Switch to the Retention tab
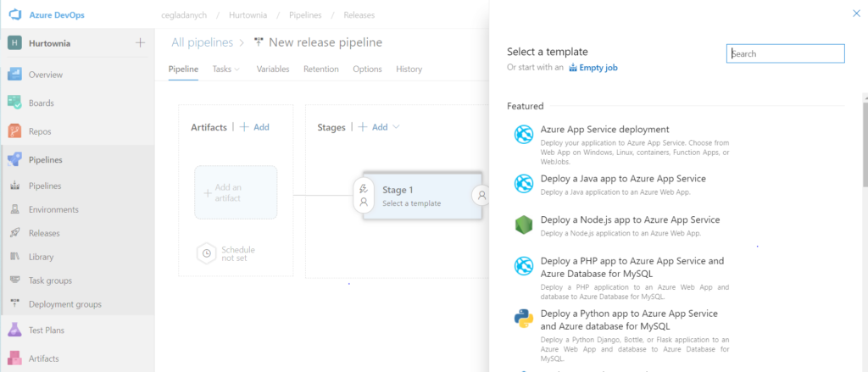This screenshot has height=372, width=868. tap(321, 69)
